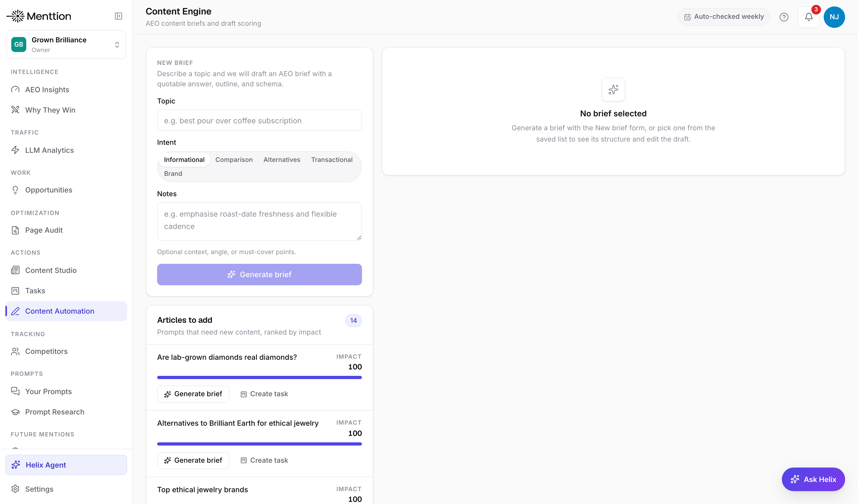Generate brief for lab-grown diamonds prompt

coord(193,394)
